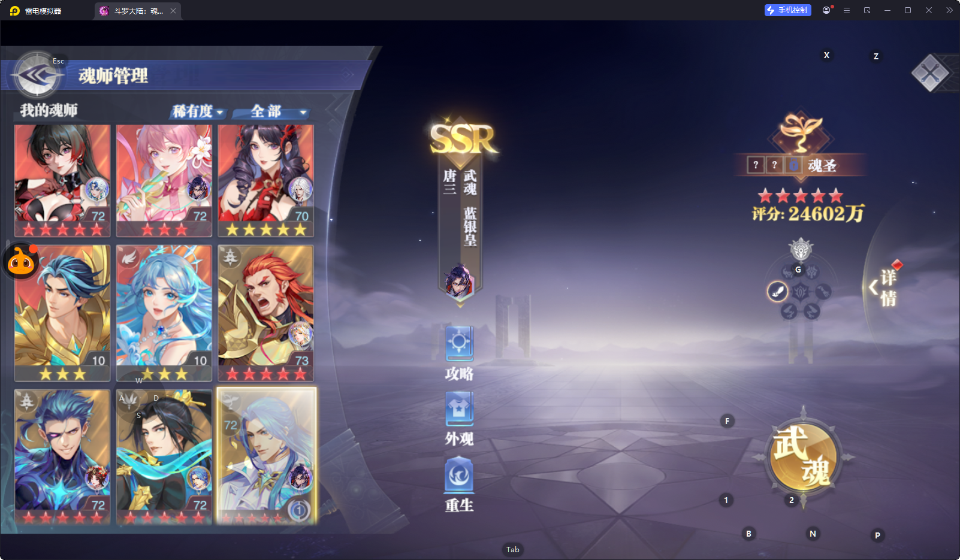Screen dimensions: 960x560
Task: Tap the info icon on the highlighted card
Action: coord(298,510)
